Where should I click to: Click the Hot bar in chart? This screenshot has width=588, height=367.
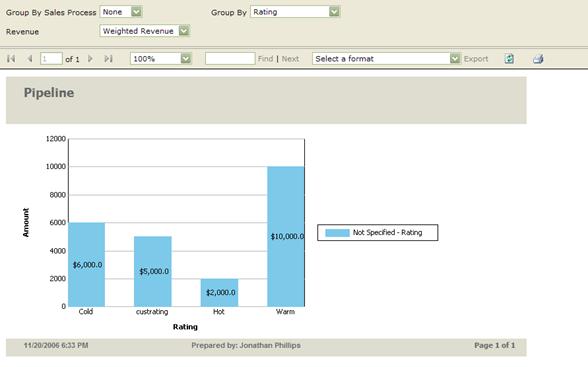point(219,293)
